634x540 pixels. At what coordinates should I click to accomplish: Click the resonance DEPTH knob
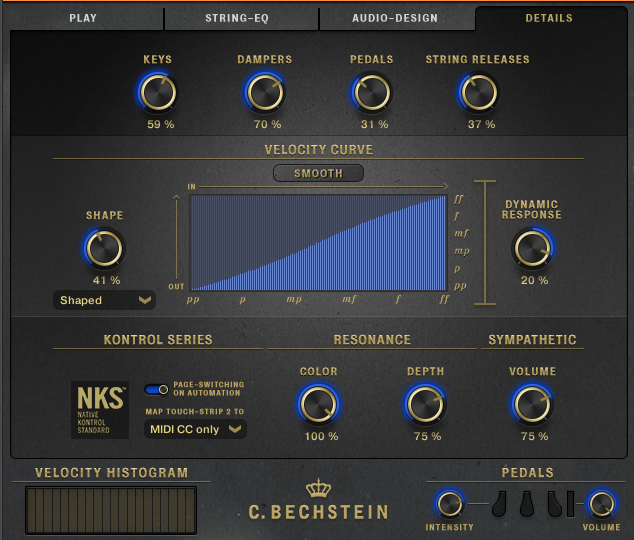[425, 405]
